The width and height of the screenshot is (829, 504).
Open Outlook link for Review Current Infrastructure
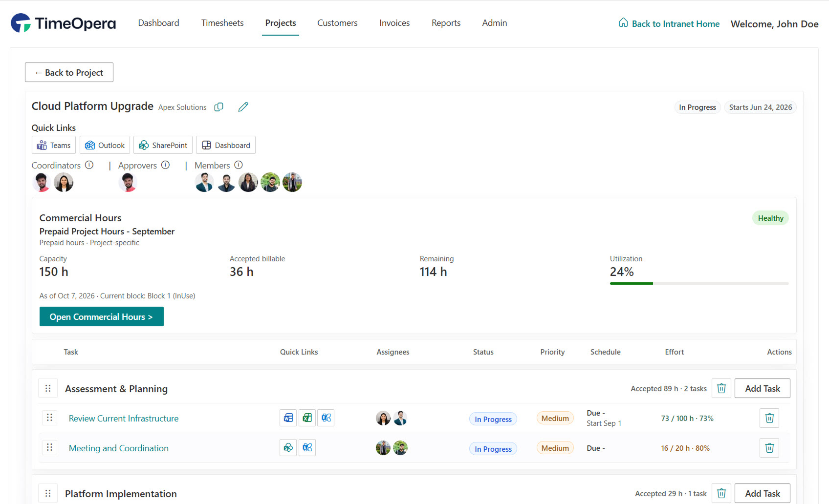(326, 418)
